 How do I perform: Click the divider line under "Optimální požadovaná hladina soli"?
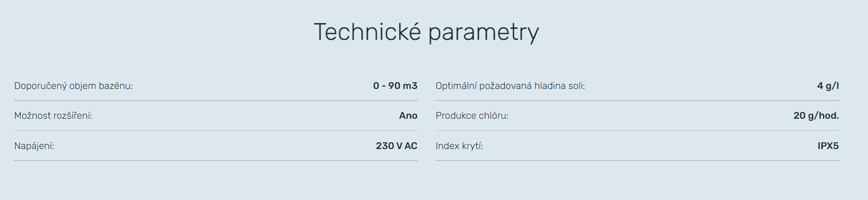(x=637, y=100)
